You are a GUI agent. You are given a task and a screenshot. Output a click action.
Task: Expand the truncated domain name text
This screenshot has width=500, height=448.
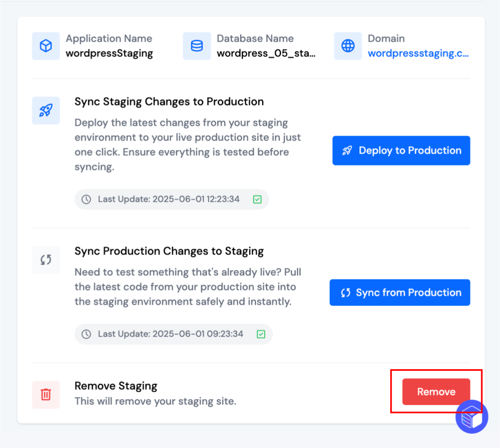(x=419, y=53)
